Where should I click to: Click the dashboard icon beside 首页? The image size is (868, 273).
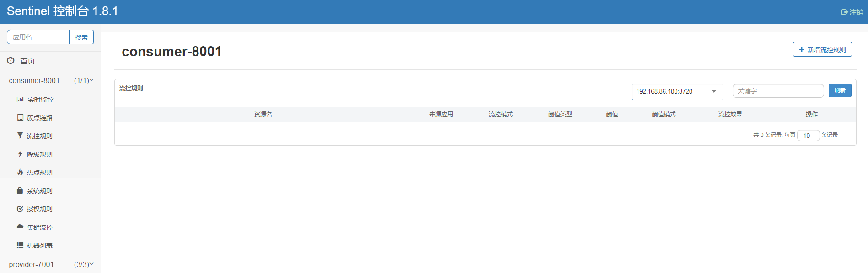pyautogui.click(x=11, y=60)
